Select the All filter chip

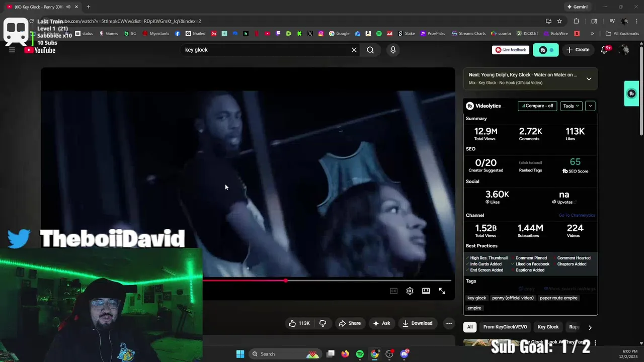point(470,327)
